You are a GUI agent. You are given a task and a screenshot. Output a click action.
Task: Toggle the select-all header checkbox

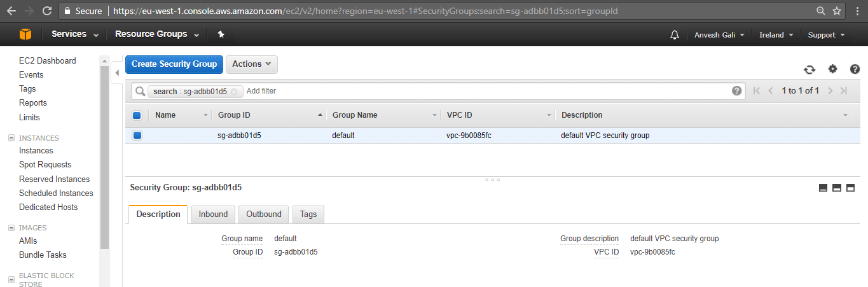click(137, 115)
